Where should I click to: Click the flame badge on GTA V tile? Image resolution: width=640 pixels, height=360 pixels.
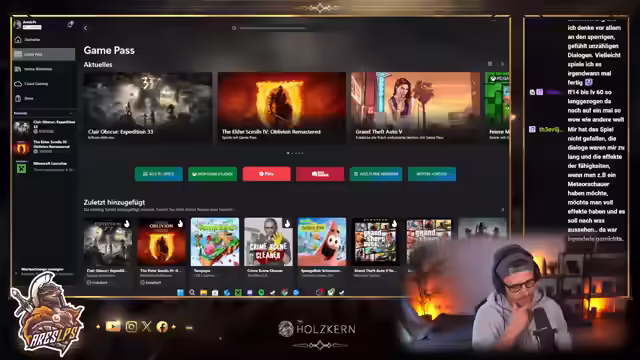point(394,224)
